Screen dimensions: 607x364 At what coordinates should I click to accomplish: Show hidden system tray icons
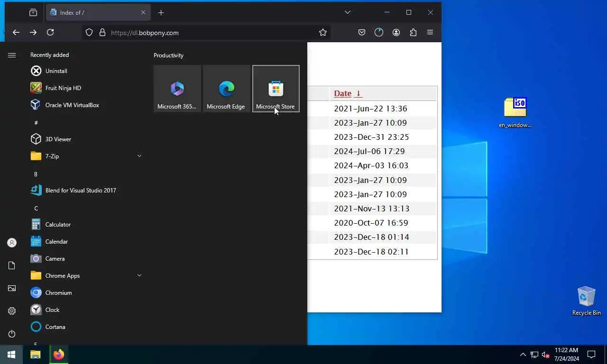pos(523,355)
